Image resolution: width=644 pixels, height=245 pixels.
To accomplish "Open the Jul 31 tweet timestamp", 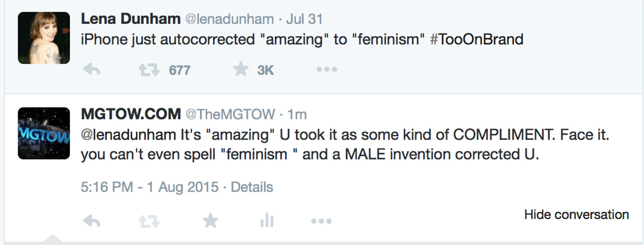I will [304, 20].
